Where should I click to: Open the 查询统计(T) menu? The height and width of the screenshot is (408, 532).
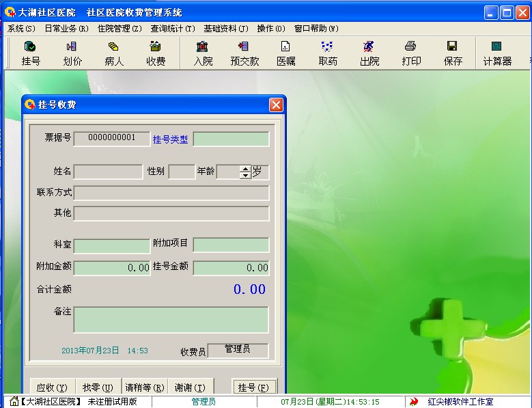click(173, 29)
